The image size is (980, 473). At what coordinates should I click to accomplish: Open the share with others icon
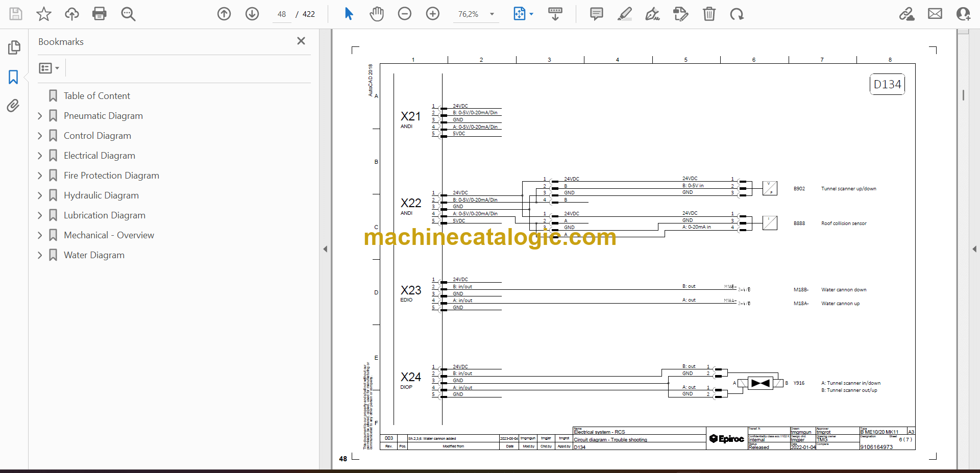pyautogui.click(x=963, y=14)
